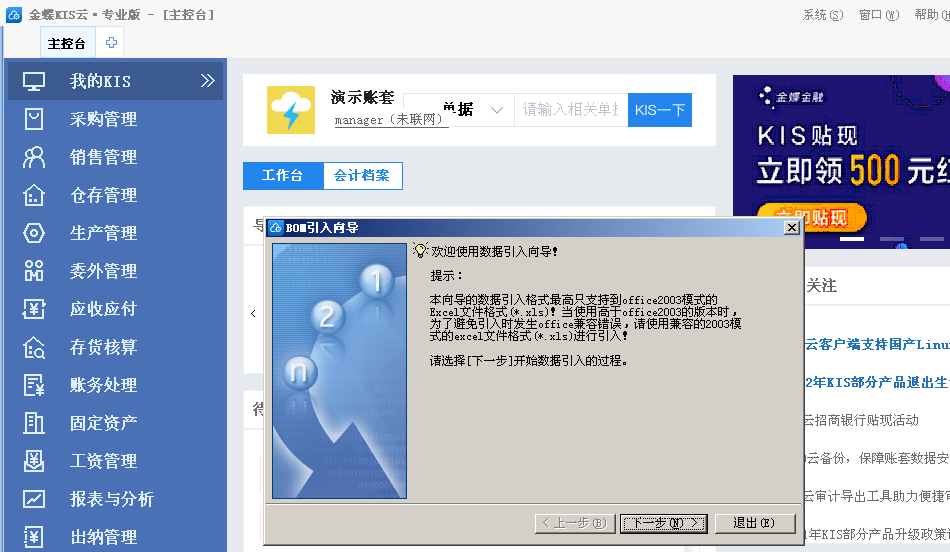
Task: Click the KIS贴现 advertisement banner
Action: (842, 161)
